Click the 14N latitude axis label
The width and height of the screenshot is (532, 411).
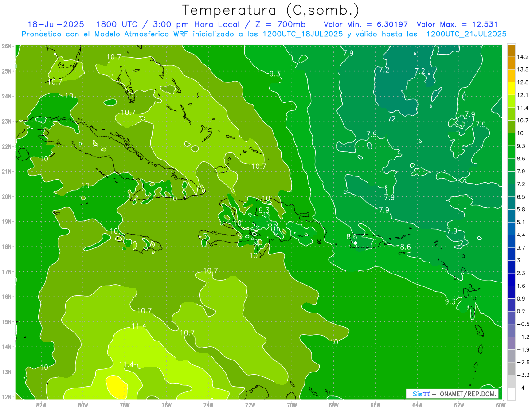coord(6,347)
